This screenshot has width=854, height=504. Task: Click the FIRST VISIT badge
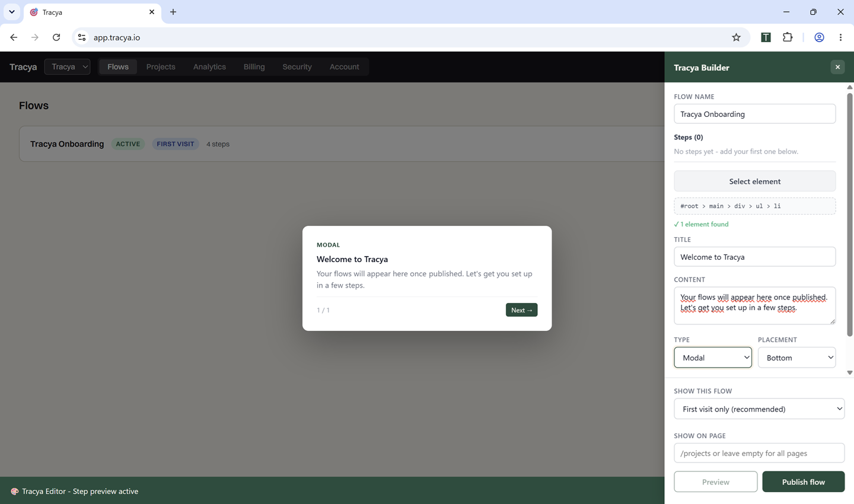click(x=176, y=143)
